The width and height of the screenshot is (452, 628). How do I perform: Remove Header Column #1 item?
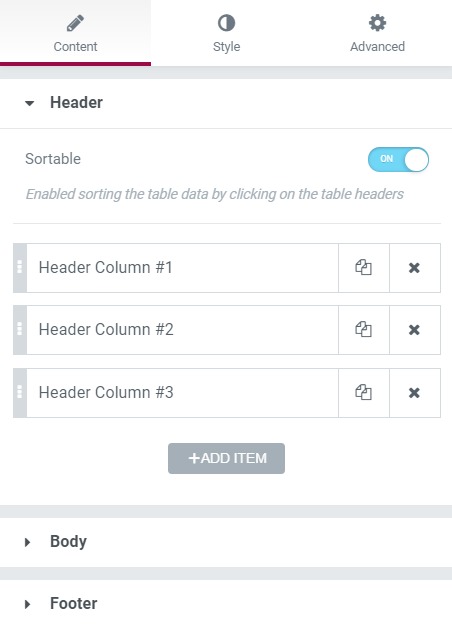(415, 268)
